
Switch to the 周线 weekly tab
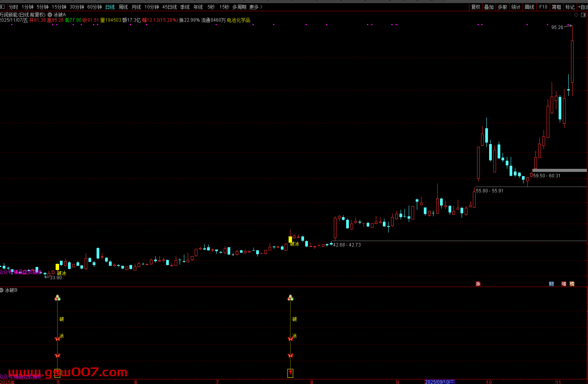pos(123,7)
